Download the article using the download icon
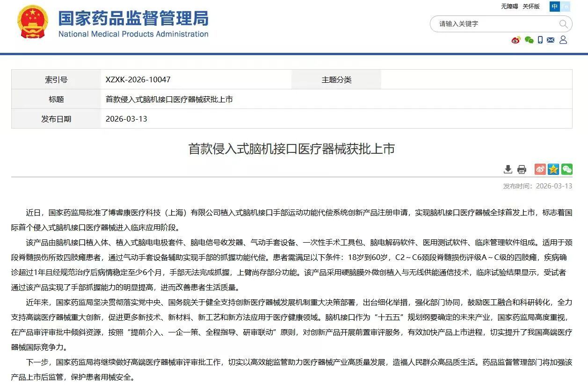Viewport: 588px width, 389px height. pos(508,169)
